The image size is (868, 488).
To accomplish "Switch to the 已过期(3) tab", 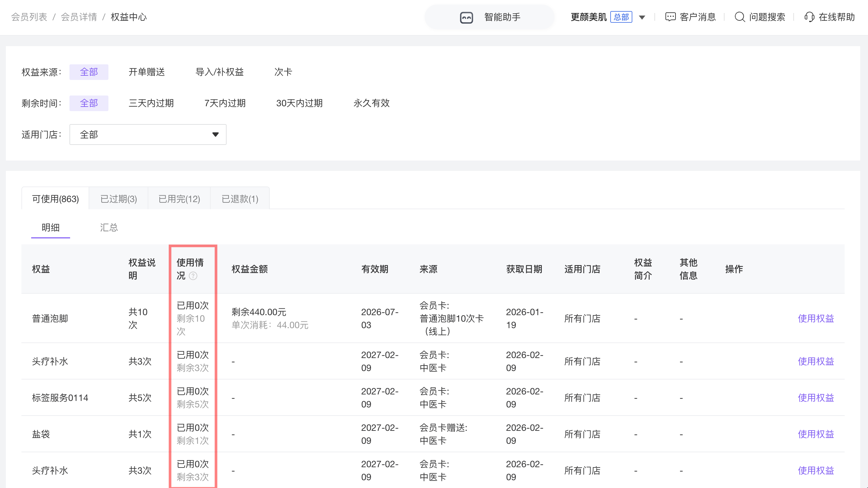I will point(118,199).
